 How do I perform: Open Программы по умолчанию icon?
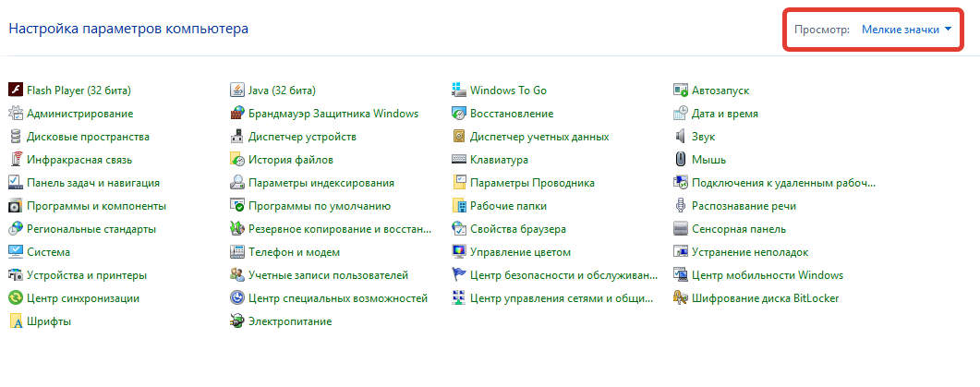click(x=236, y=206)
